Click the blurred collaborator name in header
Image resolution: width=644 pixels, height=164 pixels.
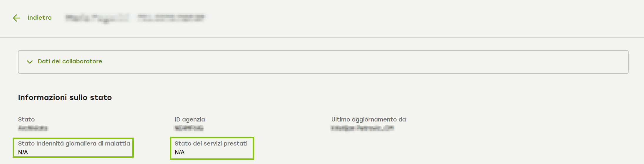coord(97,18)
